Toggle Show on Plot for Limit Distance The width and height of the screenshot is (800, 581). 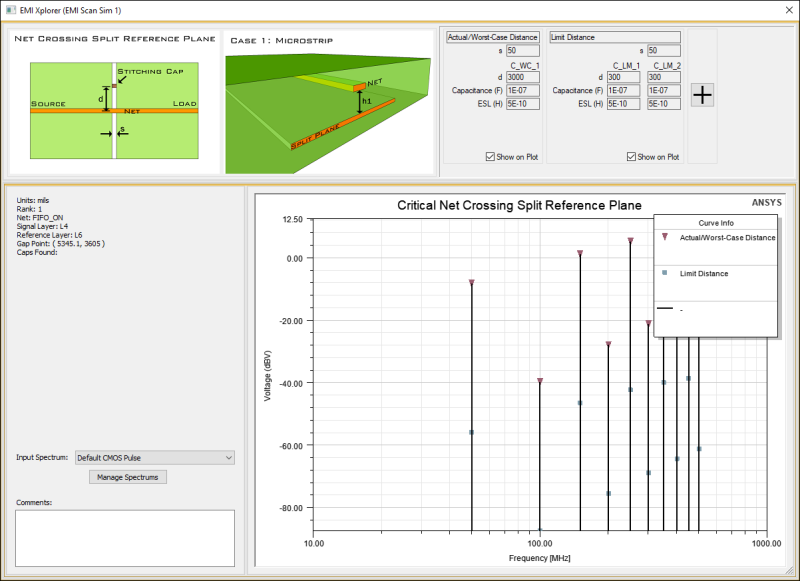pos(632,156)
